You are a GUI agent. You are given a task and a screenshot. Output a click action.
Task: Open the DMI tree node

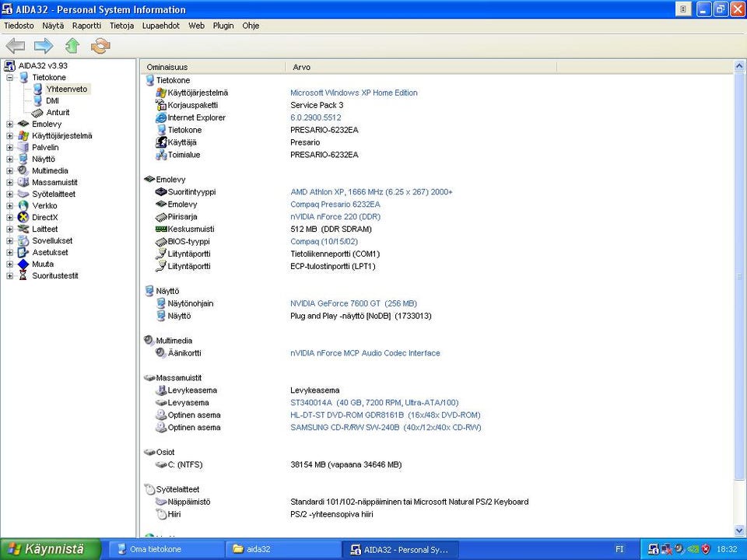point(52,100)
